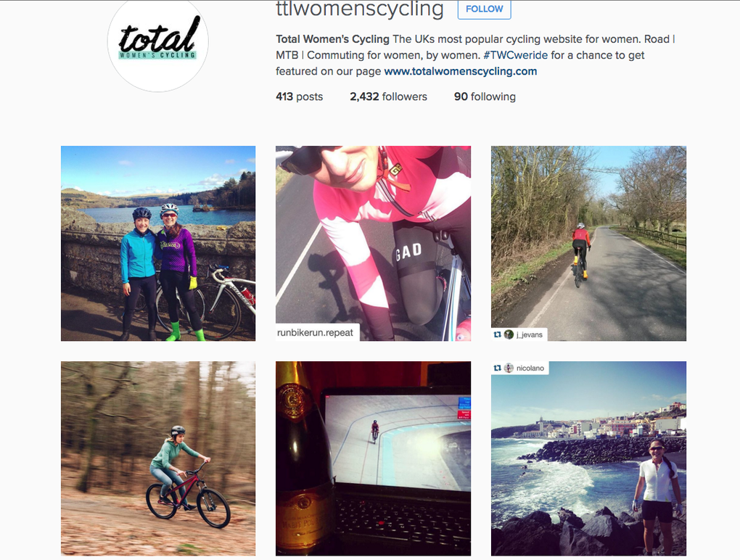View the 90 following list
Viewport: 740px width, 560px height.
tap(485, 96)
